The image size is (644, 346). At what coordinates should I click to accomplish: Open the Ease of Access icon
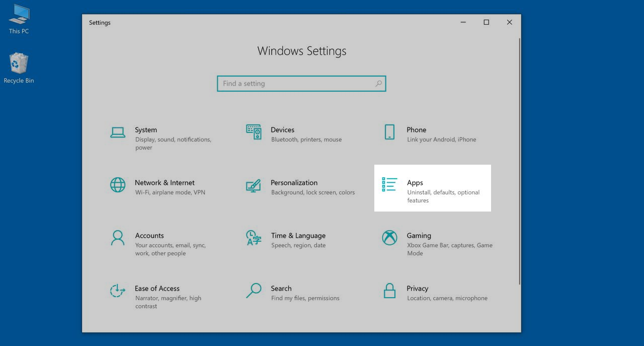pyautogui.click(x=118, y=291)
